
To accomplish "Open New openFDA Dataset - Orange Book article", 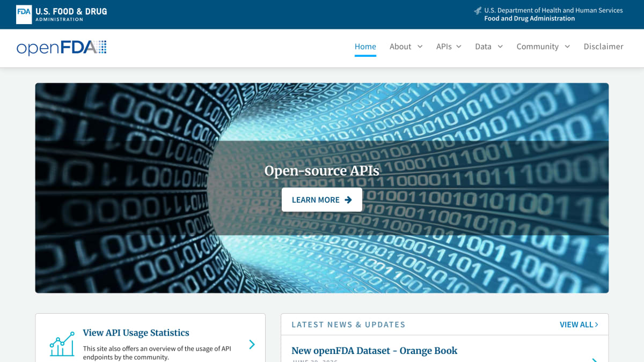I will click(375, 351).
